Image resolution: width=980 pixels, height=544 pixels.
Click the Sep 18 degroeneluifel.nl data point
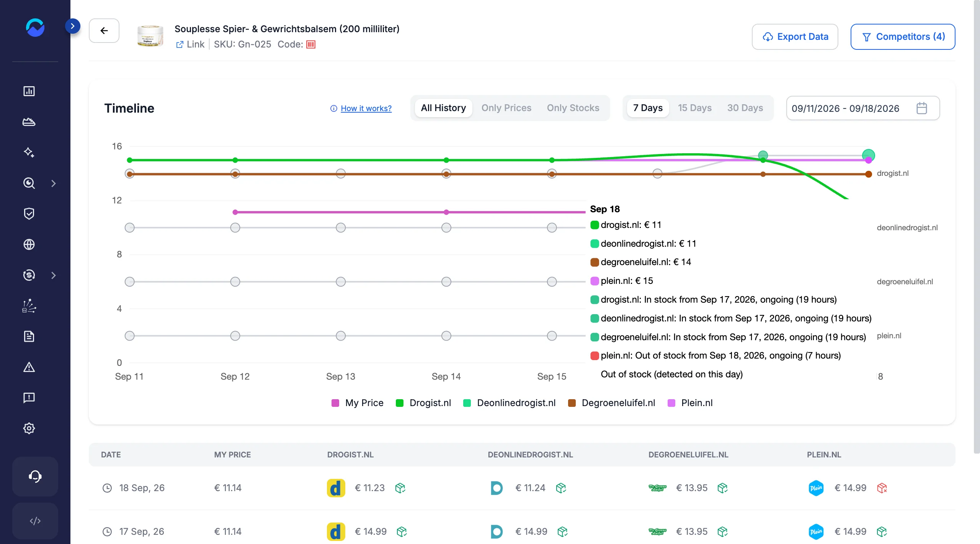(x=869, y=174)
